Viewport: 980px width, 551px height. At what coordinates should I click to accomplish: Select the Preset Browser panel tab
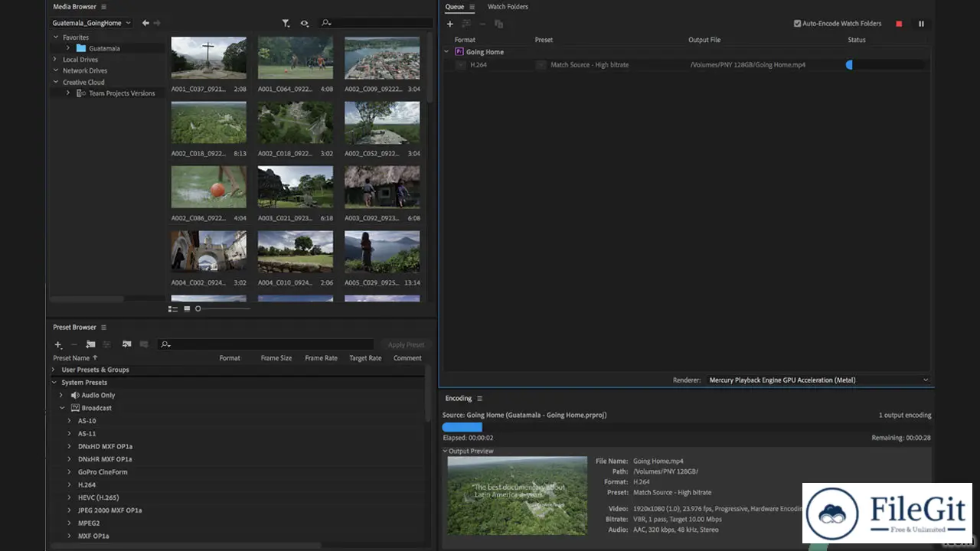(x=74, y=328)
